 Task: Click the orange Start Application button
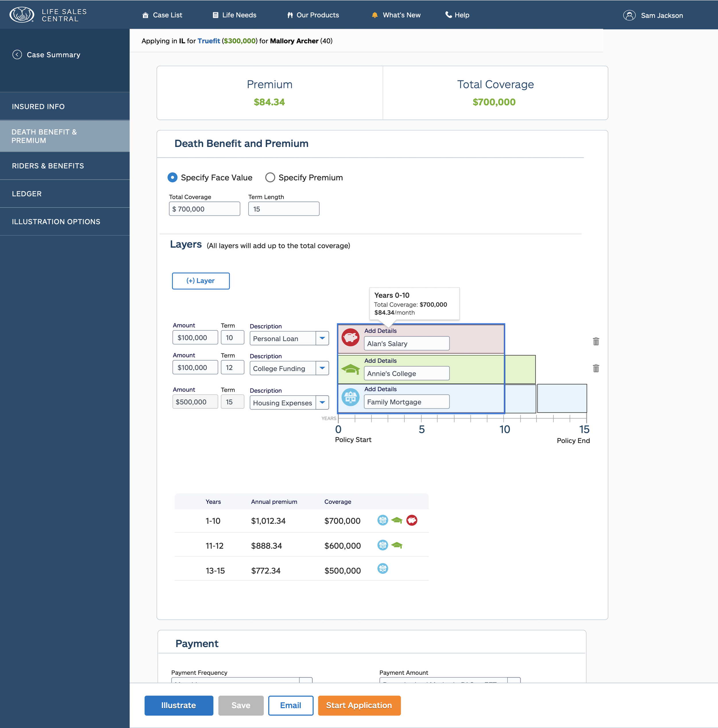(x=359, y=705)
